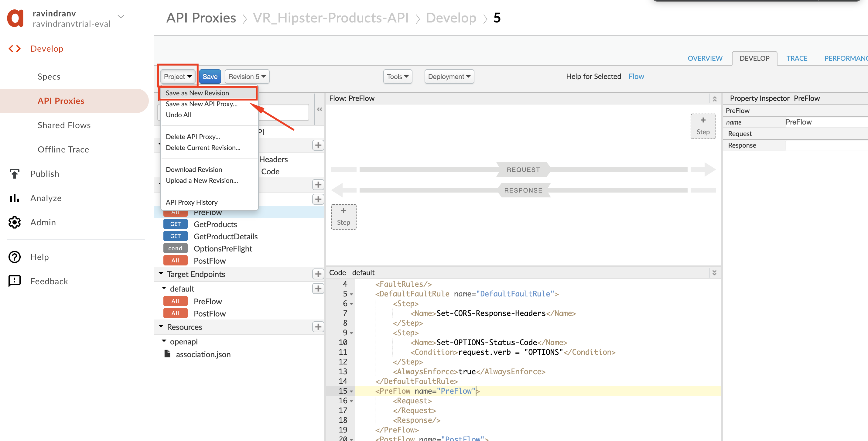Click plus icon beside Target Endpoints
Screen dimensions: 868x441
tap(318, 274)
